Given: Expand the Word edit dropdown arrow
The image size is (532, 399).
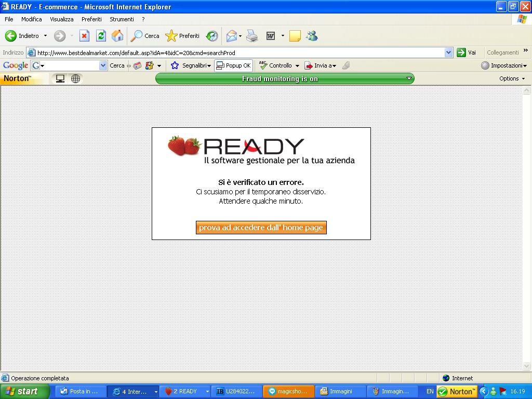Looking at the screenshot, I should click(283, 36).
